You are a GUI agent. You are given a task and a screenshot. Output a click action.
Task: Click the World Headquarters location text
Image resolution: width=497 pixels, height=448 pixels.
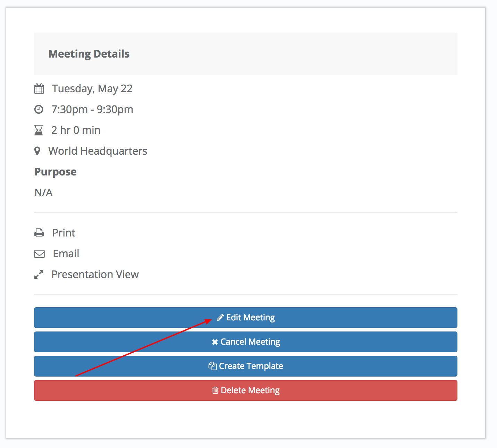coord(98,151)
